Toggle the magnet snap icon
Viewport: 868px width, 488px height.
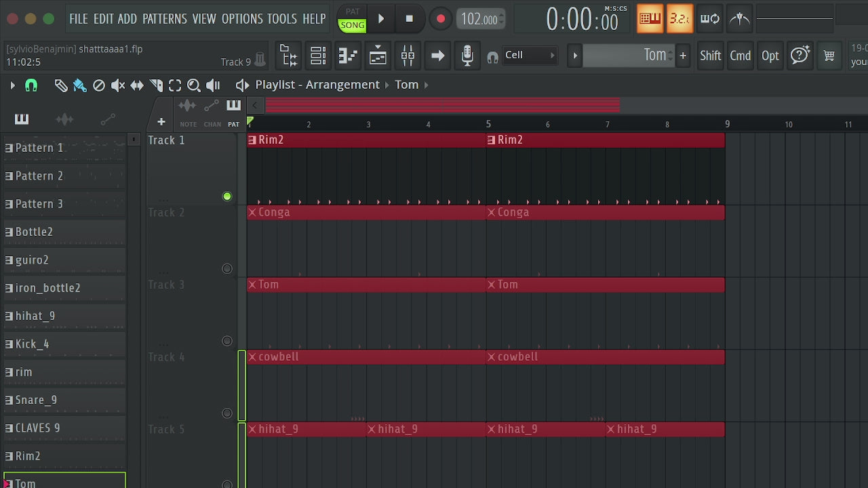point(31,85)
